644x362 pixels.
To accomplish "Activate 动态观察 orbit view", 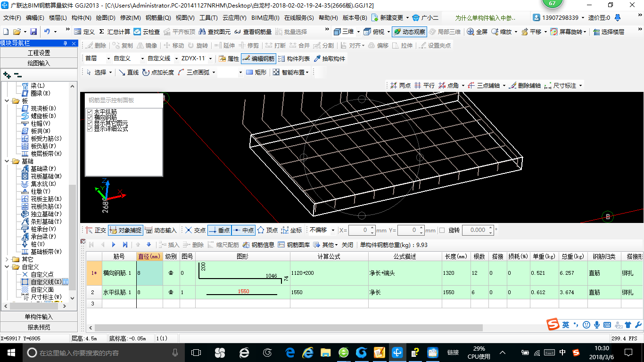I will (409, 32).
